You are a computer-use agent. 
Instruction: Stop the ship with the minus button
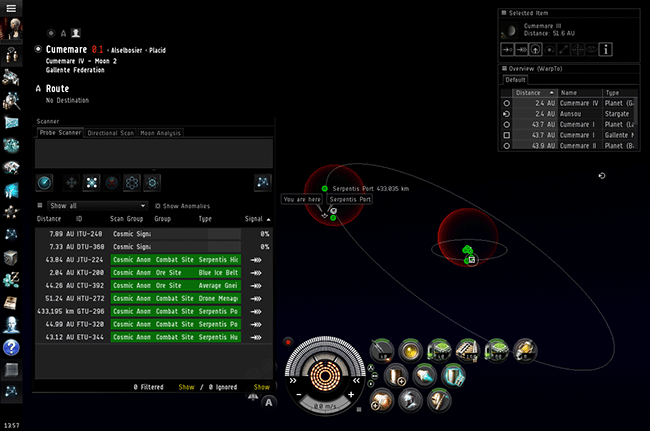click(299, 395)
